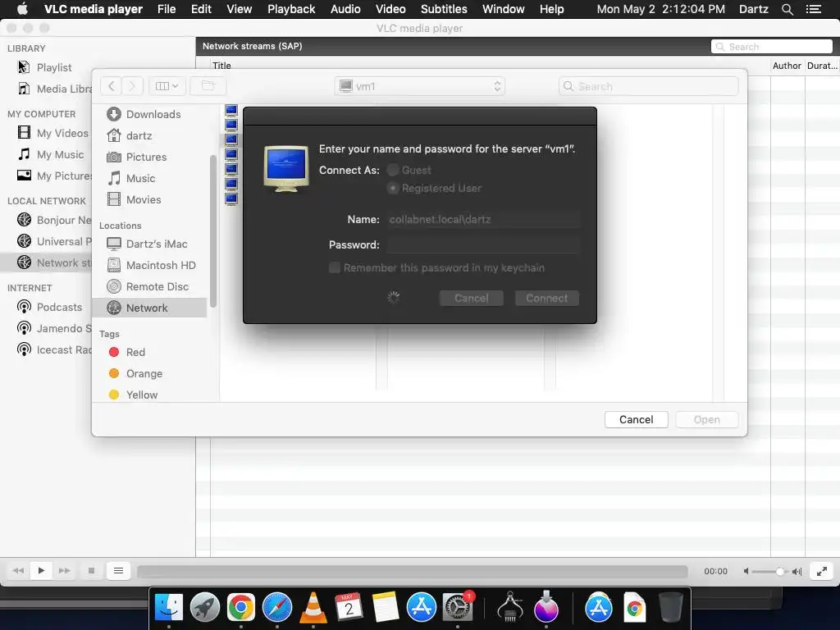Image resolution: width=840 pixels, height=630 pixels.
Task: Open the vm1 location dropdown
Action: 419,86
